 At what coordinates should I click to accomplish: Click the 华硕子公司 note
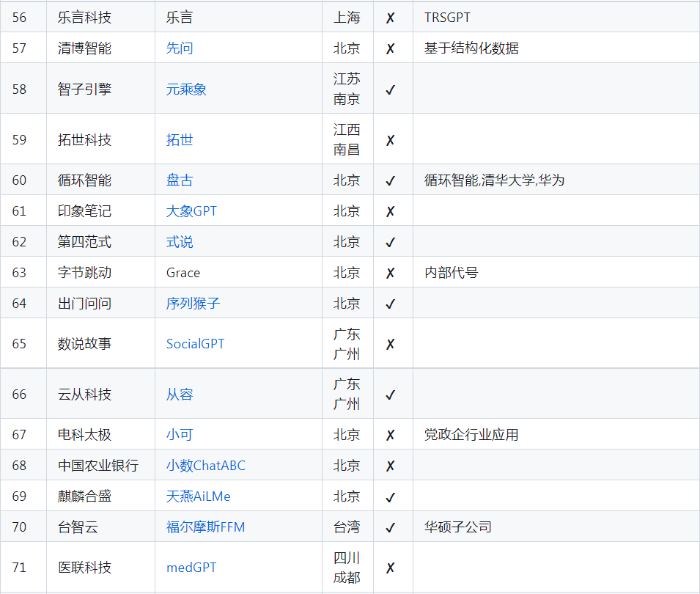[458, 527]
